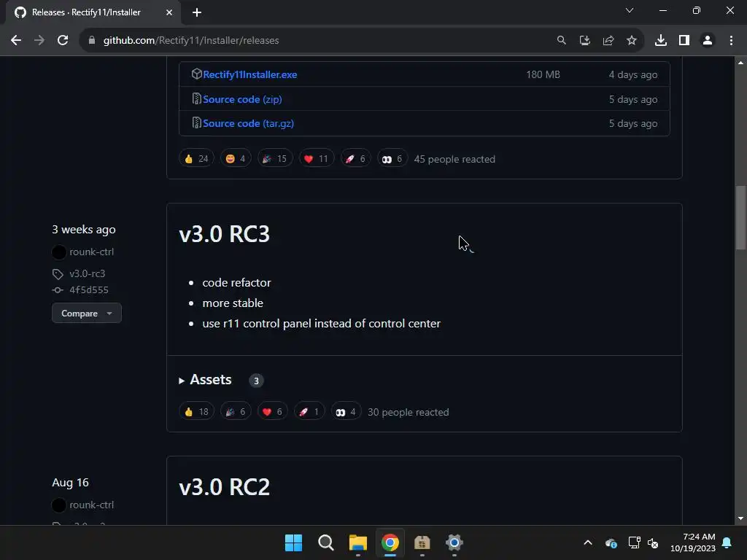Open Windows taskbar search
Screen dimensions: 747x560
[326, 542]
